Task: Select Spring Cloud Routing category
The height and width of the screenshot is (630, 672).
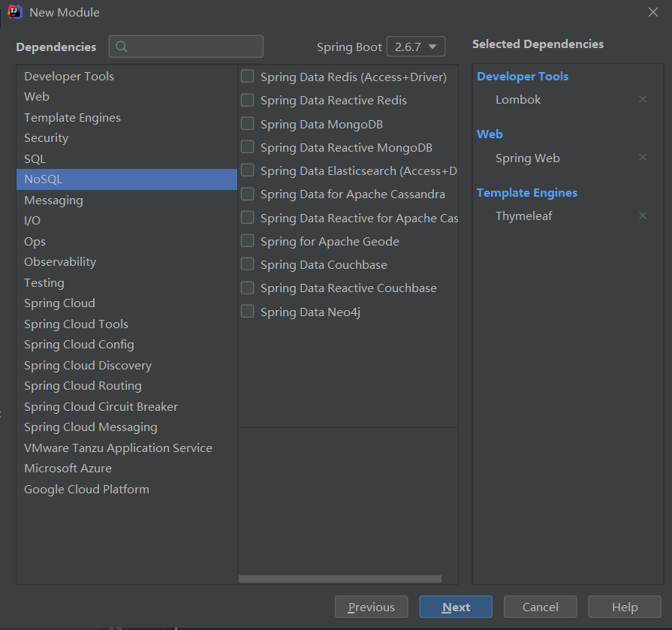Action: click(126, 386)
